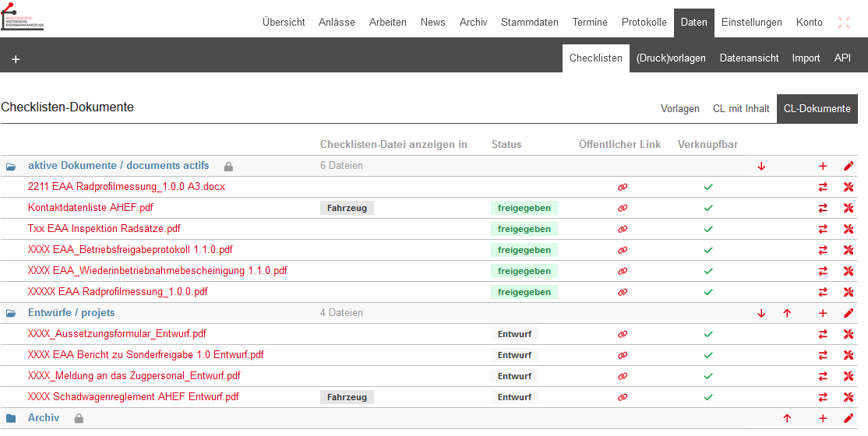Screen dimensions: 868x436
Task: Click the 'freigegeben' status of Kontaktdatenliste AHEF.pdf
Action: point(524,208)
